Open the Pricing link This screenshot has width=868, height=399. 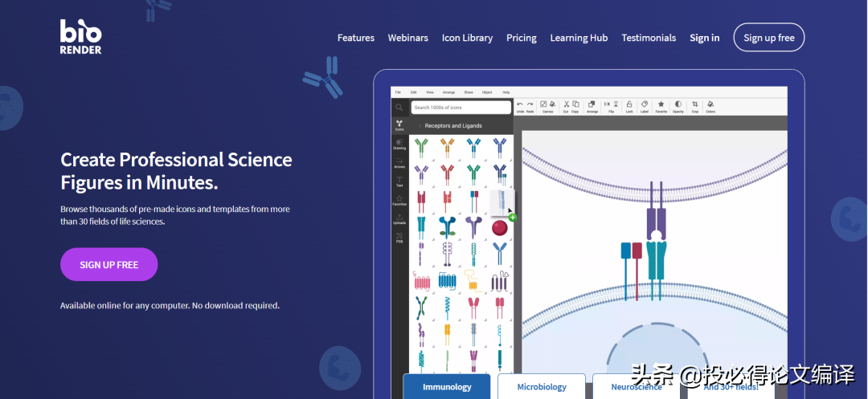[x=522, y=38]
